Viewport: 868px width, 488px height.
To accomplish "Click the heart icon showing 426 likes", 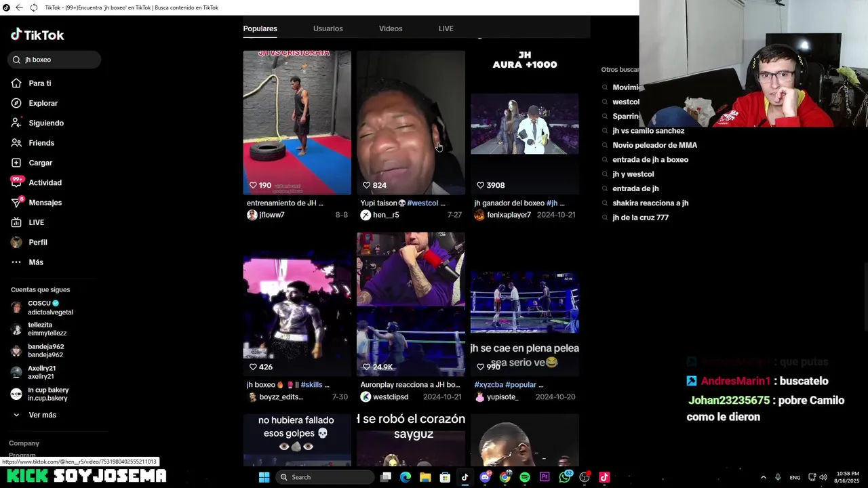I will (253, 367).
